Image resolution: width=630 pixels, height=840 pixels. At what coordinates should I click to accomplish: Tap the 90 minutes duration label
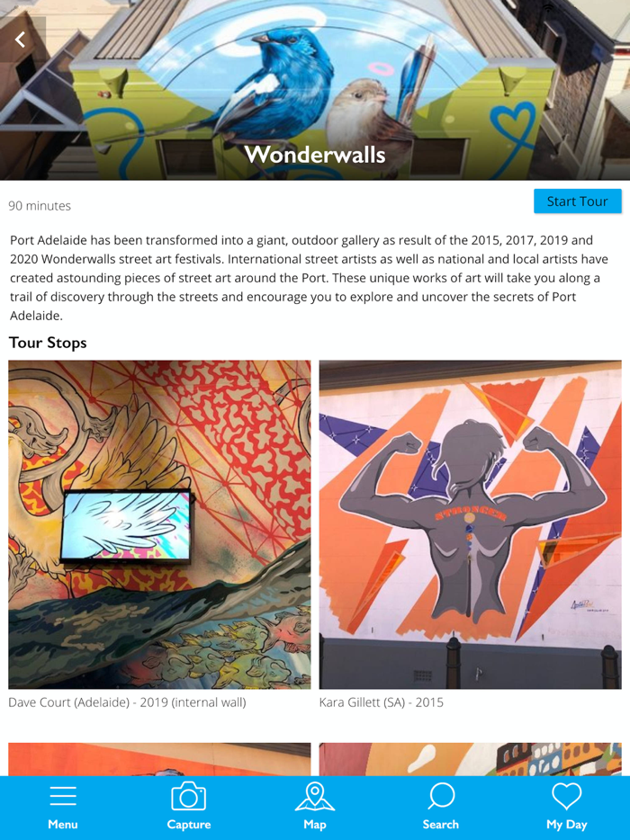tap(40, 206)
